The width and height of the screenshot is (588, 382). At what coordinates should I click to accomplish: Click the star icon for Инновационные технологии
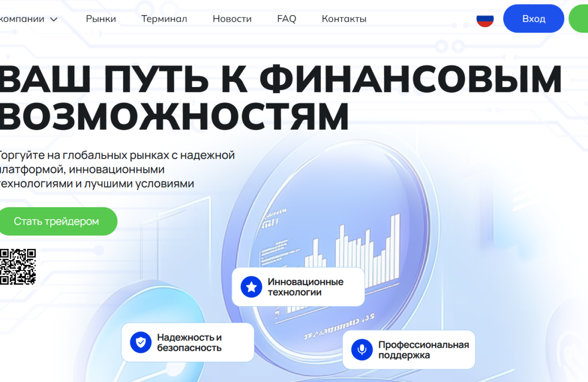(x=251, y=287)
